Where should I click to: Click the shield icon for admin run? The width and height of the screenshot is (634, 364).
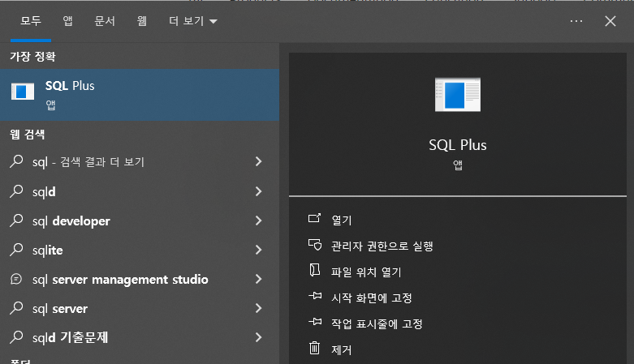pyautogui.click(x=315, y=245)
